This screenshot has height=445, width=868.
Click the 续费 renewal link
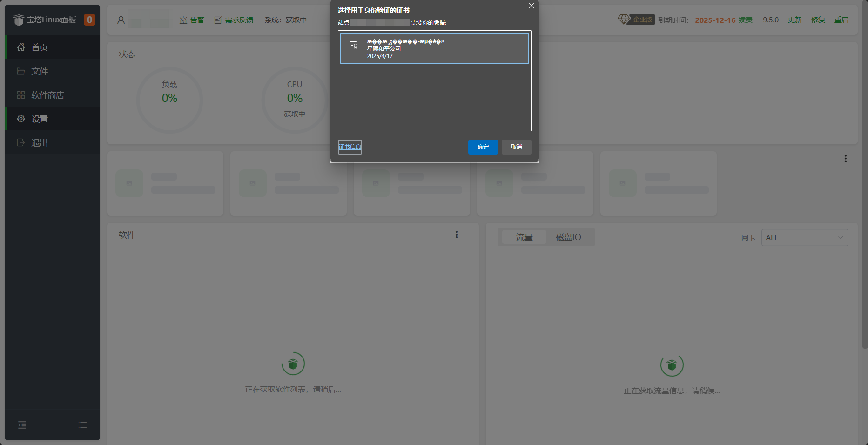pos(747,20)
